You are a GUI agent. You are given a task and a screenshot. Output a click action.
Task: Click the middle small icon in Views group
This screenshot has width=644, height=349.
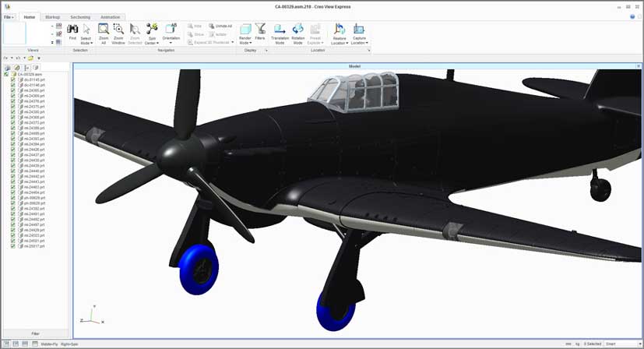(58, 34)
